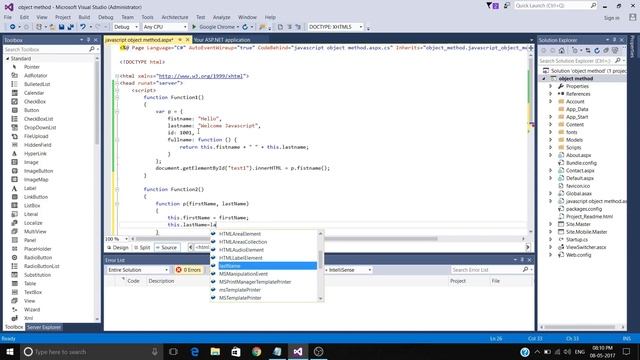
Task: Open Microsoft Store from the taskbar
Action: (236, 351)
